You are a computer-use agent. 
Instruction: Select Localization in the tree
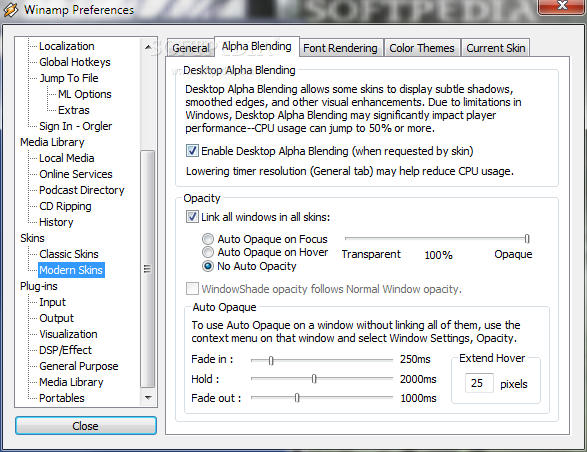click(67, 46)
